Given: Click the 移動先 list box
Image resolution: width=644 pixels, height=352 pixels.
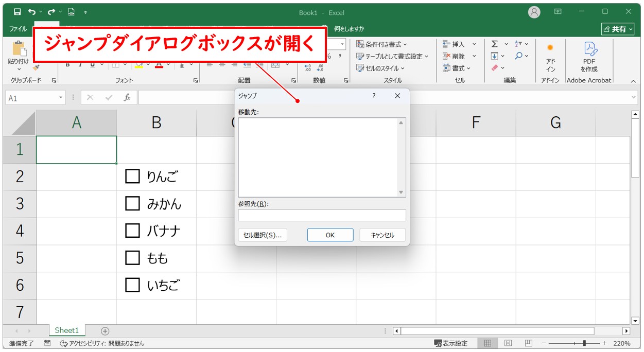Looking at the screenshot, I should tap(322, 157).
